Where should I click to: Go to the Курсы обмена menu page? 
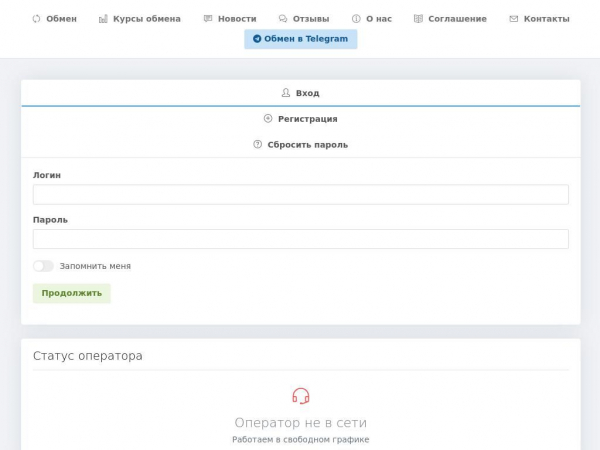pos(146,19)
